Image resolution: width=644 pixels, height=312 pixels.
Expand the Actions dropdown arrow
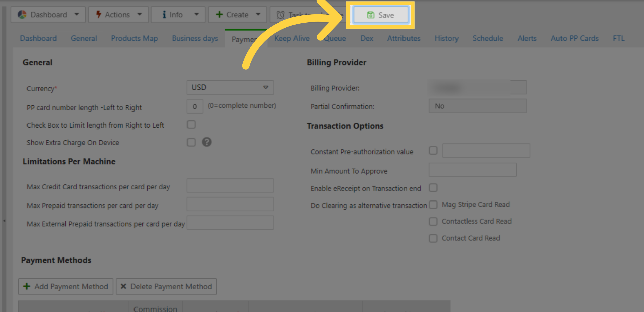[x=140, y=14]
